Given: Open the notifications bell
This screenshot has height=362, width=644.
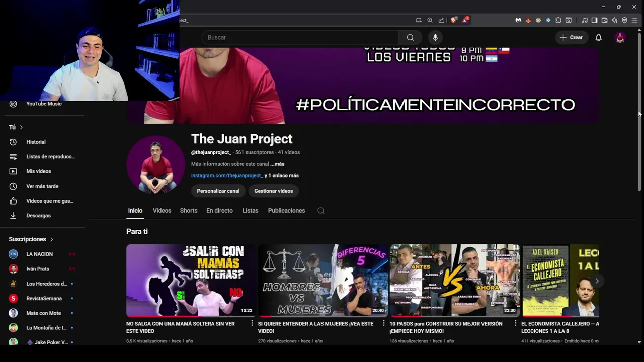Looking at the screenshot, I should pos(598,37).
